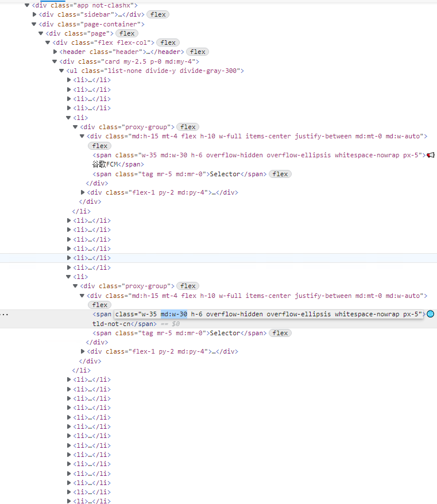The image size is (437, 504).
Task: Collapse the proxy-group div containing tld-not-cn
Action: point(75,286)
